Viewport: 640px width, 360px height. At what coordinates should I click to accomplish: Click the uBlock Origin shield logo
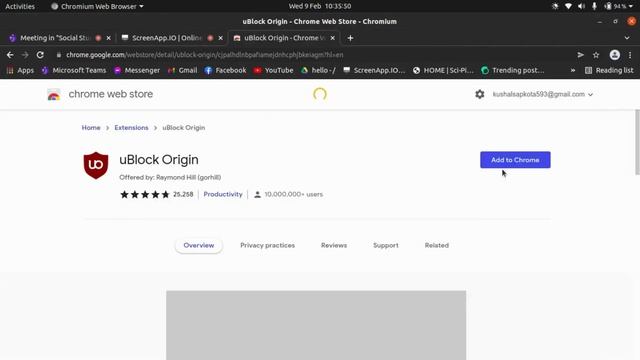[96, 165]
